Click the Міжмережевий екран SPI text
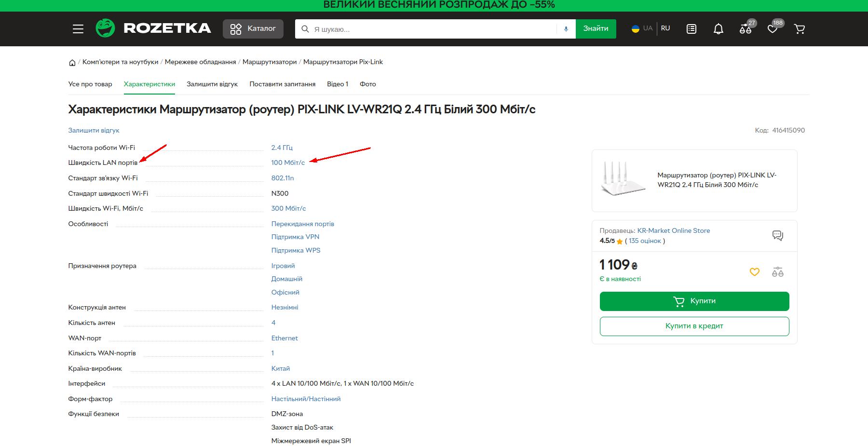Viewport: 868px width, 446px height. pos(312,441)
